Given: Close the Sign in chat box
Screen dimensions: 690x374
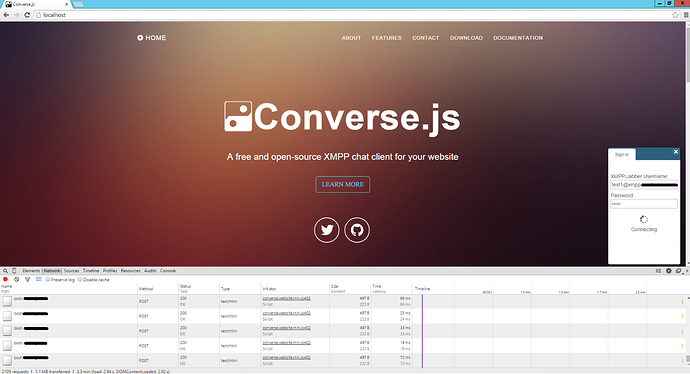Looking at the screenshot, I should click(x=676, y=152).
